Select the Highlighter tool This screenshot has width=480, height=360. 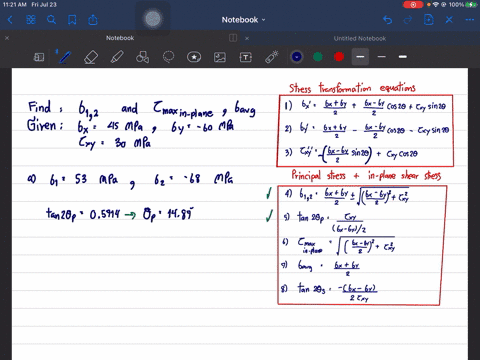pos(117,57)
